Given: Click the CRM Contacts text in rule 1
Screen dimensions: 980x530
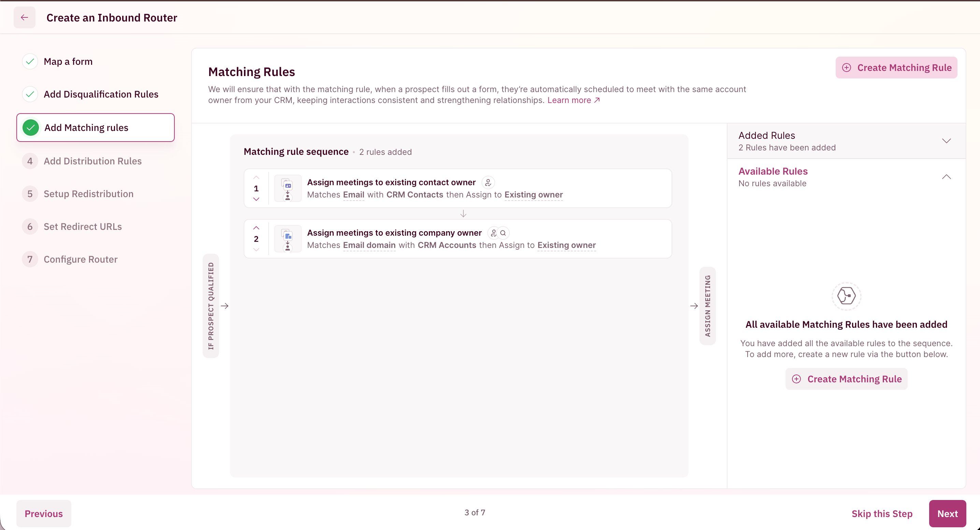Looking at the screenshot, I should tap(415, 195).
